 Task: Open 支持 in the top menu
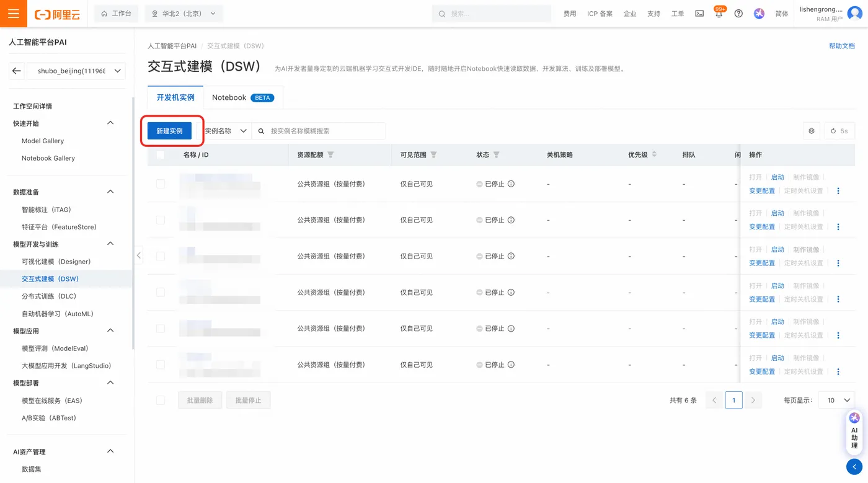654,14
